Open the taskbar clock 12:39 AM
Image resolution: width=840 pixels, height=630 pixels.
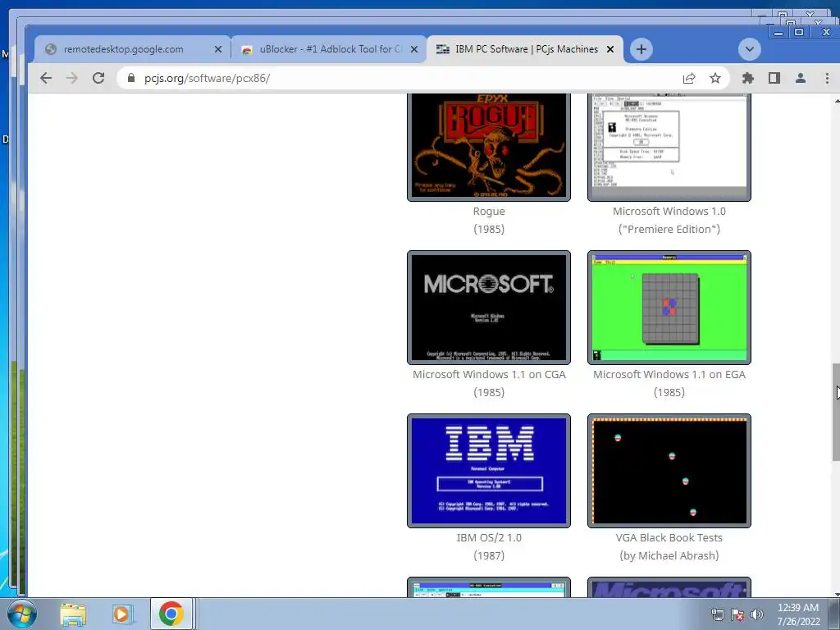pyautogui.click(x=798, y=614)
